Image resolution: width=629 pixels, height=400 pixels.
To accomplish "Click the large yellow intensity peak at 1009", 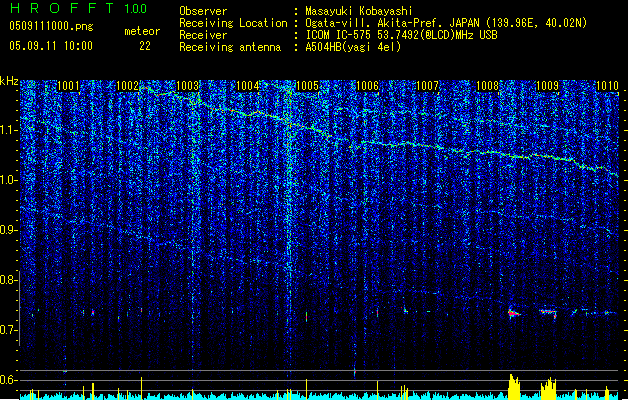I will 549,388.
